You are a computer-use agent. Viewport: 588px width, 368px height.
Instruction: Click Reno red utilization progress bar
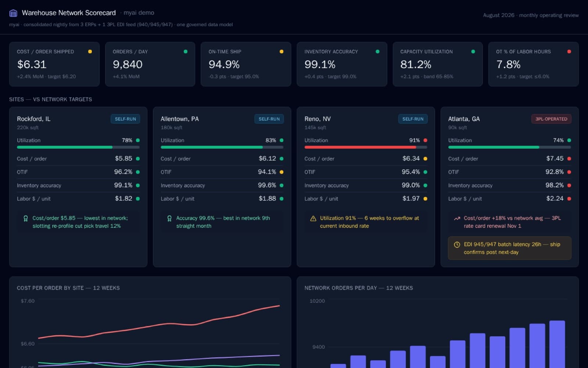pos(366,147)
